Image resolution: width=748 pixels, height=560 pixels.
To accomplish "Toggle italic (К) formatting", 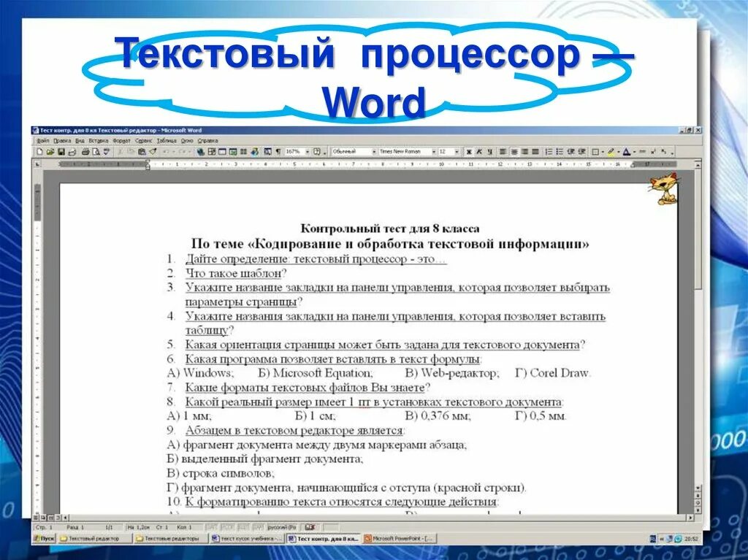I will pos(479,152).
